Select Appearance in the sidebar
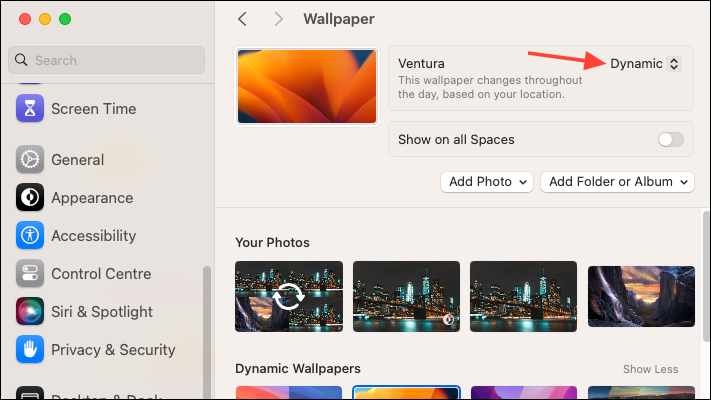Screen dimensions: 711x400 point(92,198)
